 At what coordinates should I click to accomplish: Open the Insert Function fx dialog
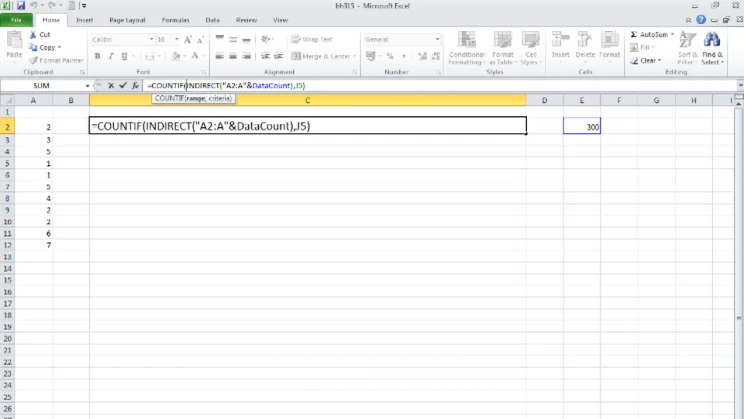point(134,86)
